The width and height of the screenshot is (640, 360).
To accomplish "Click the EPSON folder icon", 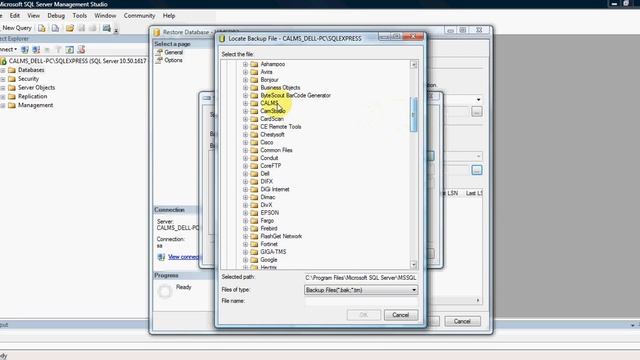I will 254,213.
